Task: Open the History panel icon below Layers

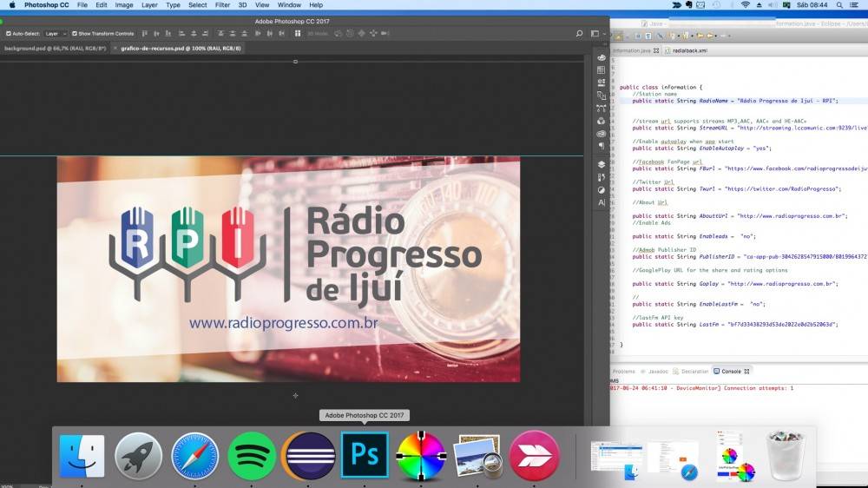Action: pyautogui.click(x=602, y=177)
